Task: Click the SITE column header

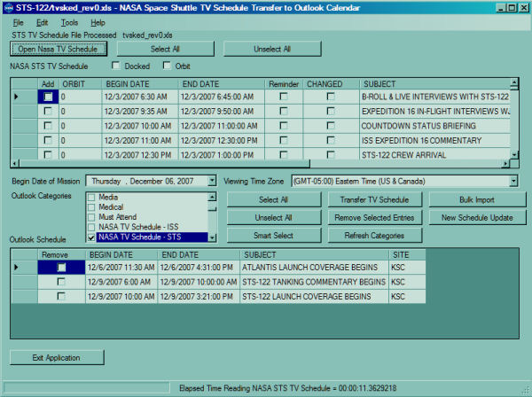Action: coord(407,255)
